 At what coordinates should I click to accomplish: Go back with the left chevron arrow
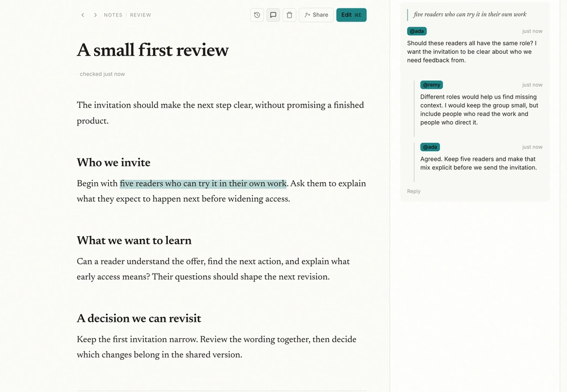point(83,15)
